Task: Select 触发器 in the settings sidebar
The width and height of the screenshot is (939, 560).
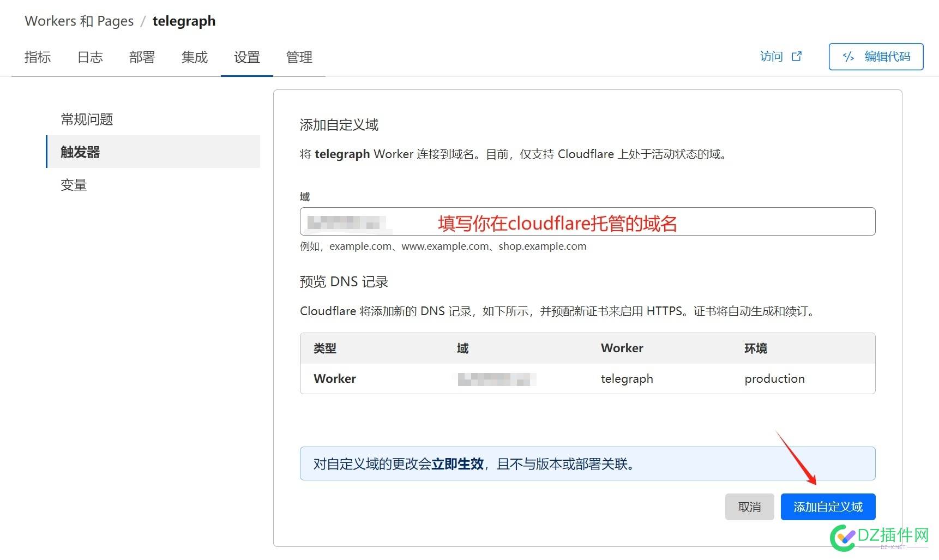Action: click(x=153, y=152)
